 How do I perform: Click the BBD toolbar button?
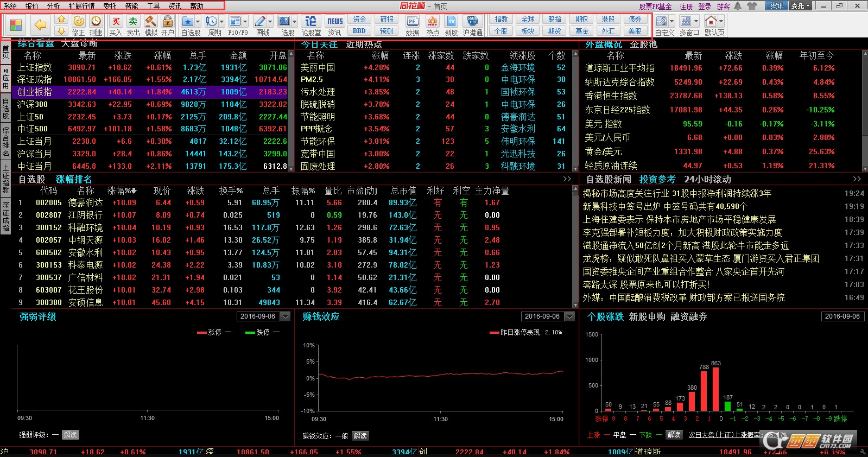359,31
